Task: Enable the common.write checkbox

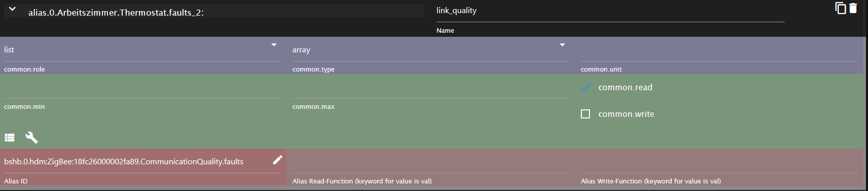Action: (x=585, y=114)
